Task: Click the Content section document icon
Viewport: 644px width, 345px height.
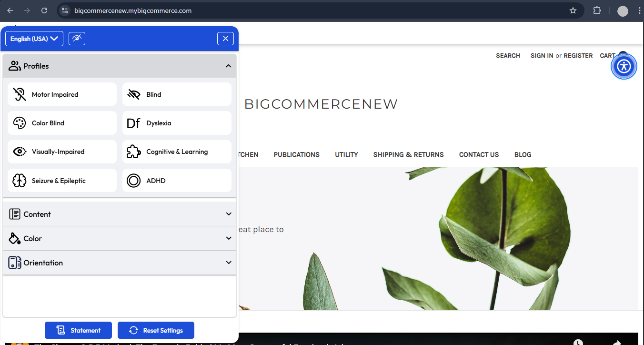Action: coord(15,213)
